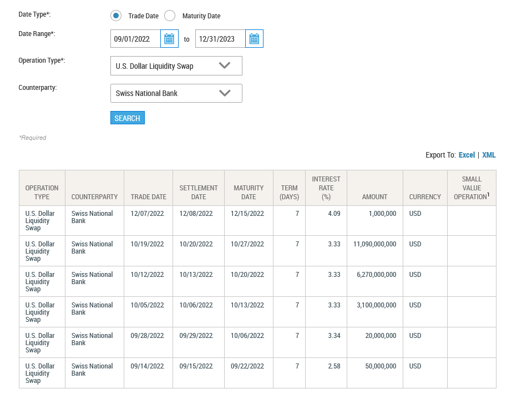The width and height of the screenshot is (532, 399).
Task: Click settlement date 09/15/2022
Action: (196, 366)
